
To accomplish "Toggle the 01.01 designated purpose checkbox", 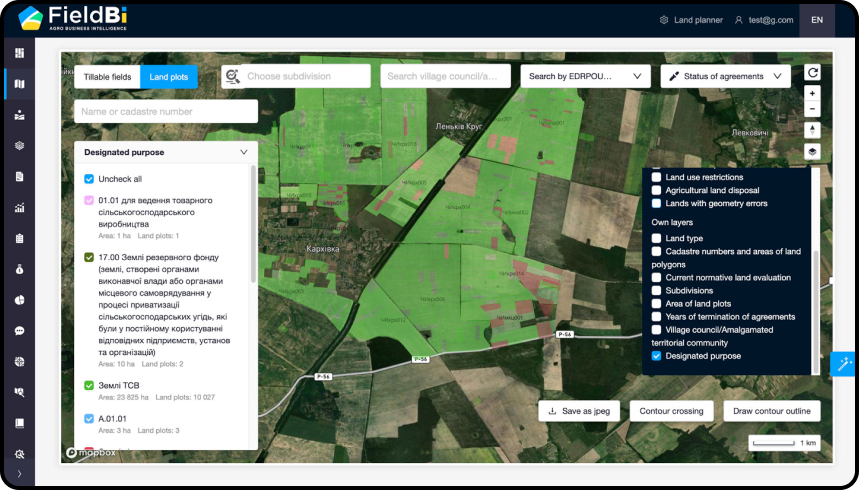I will point(89,200).
